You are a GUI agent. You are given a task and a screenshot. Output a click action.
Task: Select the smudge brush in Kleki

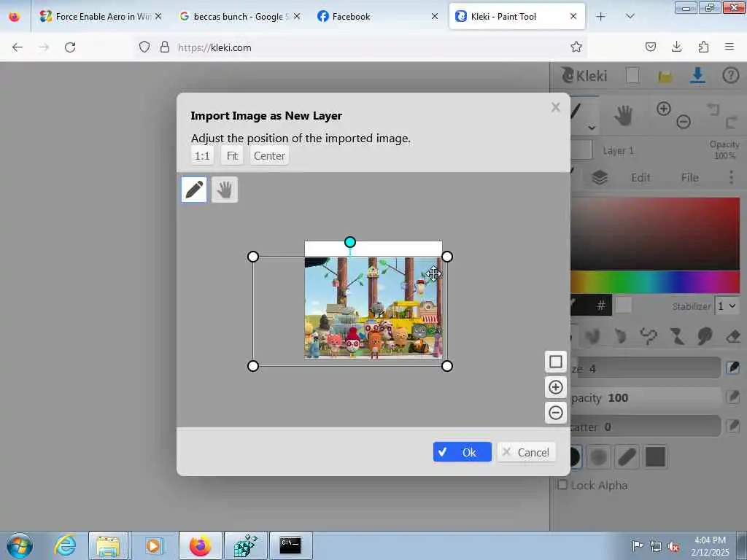pos(705,337)
